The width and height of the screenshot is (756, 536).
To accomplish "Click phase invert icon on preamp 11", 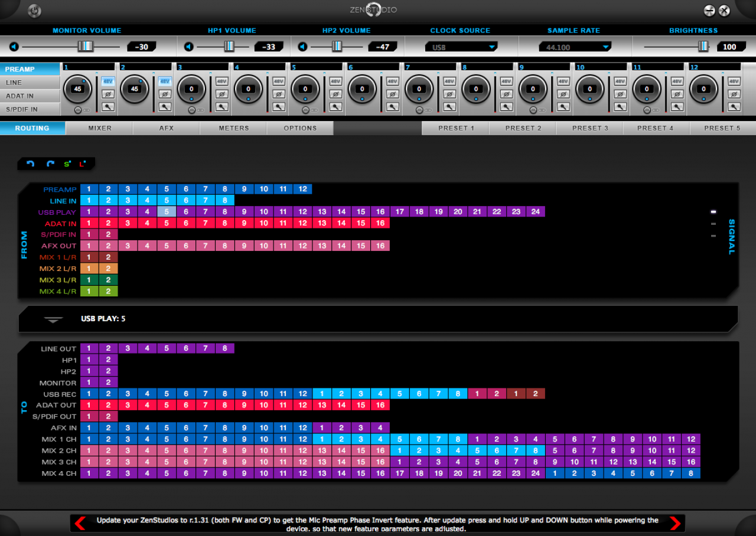I will (x=677, y=94).
